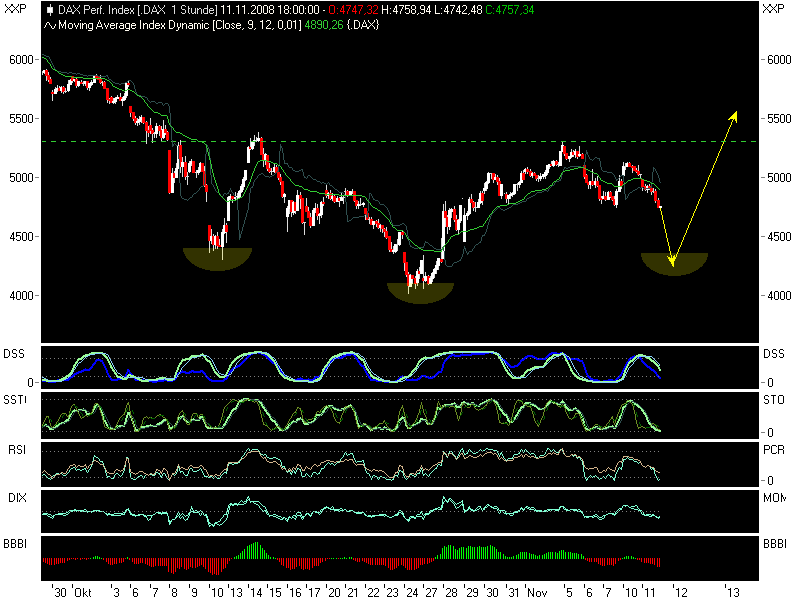Click the '27 date label
This screenshot has height=600, width=800.
tap(431, 592)
